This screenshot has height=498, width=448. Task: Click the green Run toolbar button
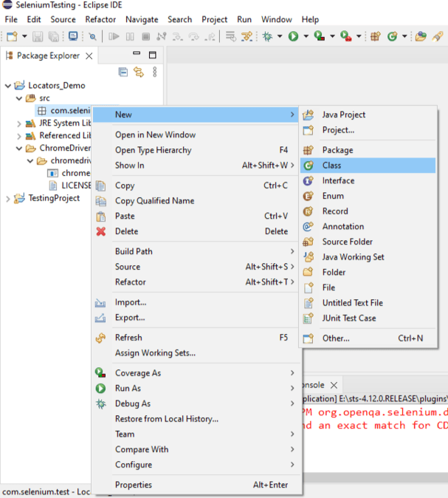pos(293,36)
